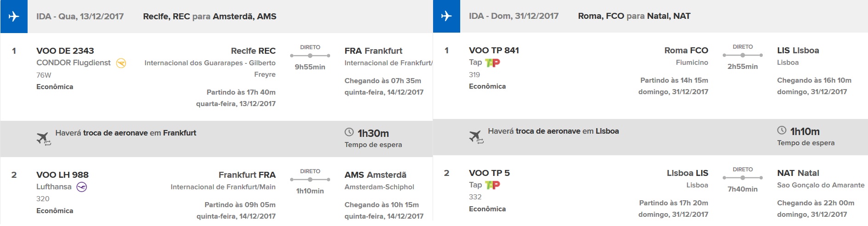The height and width of the screenshot is (226, 868).
Task: Click the blue airplane icon for the Recife itinerary
Action: tap(14, 17)
